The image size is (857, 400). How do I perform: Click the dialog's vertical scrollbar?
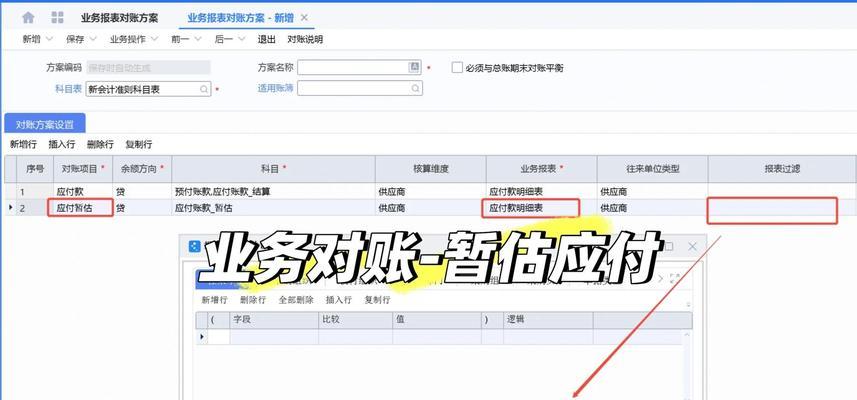point(688,363)
